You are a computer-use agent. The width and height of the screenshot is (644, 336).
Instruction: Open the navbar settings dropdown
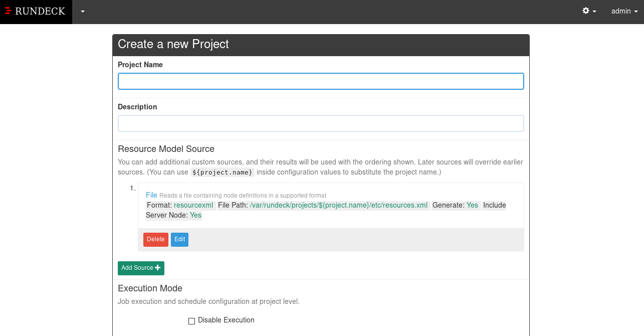(589, 11)
